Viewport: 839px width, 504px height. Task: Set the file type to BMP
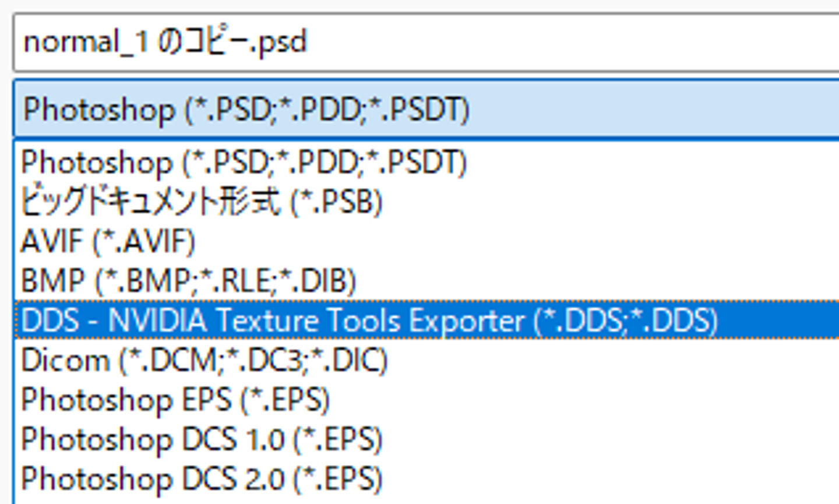[x=188, y=281]
